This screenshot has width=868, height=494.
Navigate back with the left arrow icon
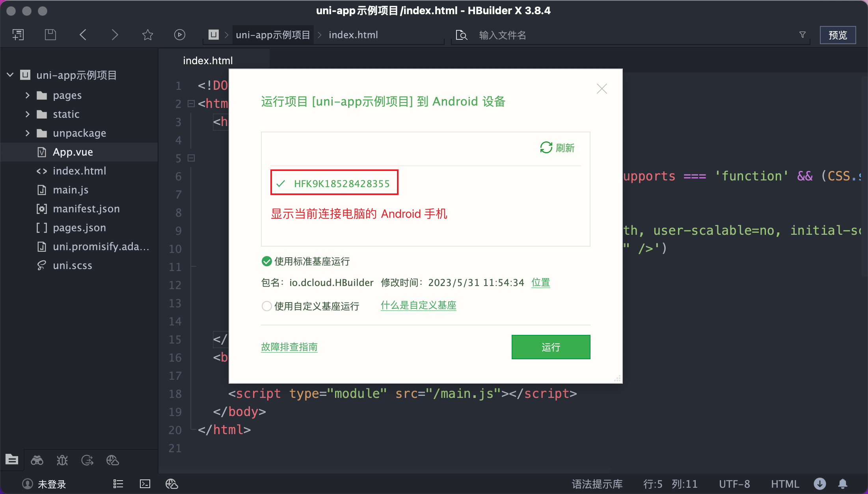point(83,35)
